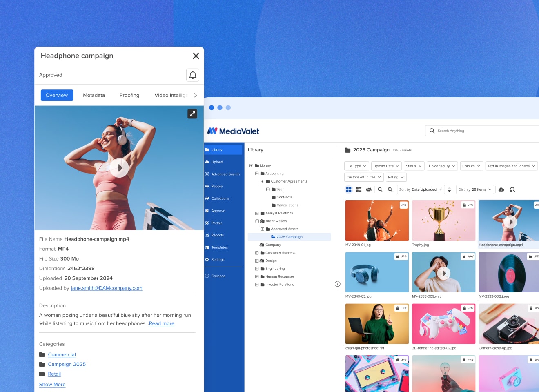Expand the Customer Agreements folder node
Screen dimensions: 539x392
pyautogui.click(x=263, y=182)
